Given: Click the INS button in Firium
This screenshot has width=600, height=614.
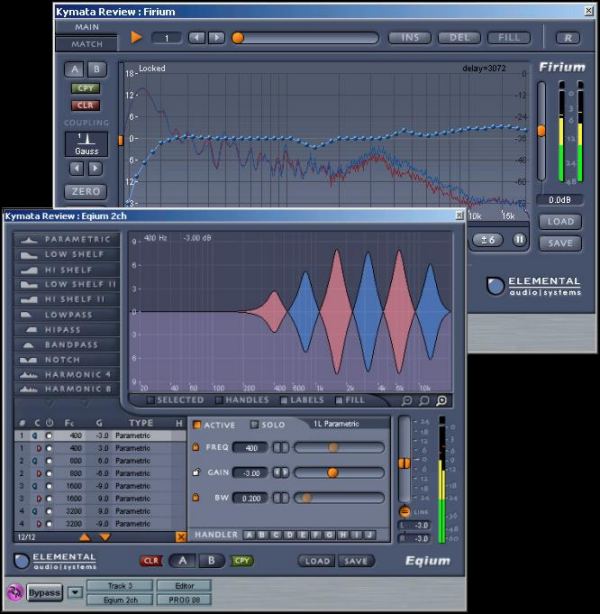Looking at the screenshot, I should coord(410,38).
